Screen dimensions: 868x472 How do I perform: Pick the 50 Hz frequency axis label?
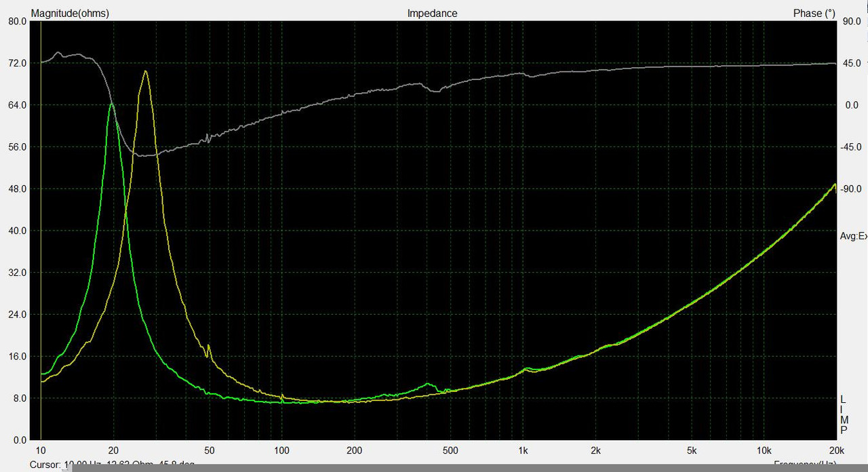pyautogui.click(x=209, y=450)
